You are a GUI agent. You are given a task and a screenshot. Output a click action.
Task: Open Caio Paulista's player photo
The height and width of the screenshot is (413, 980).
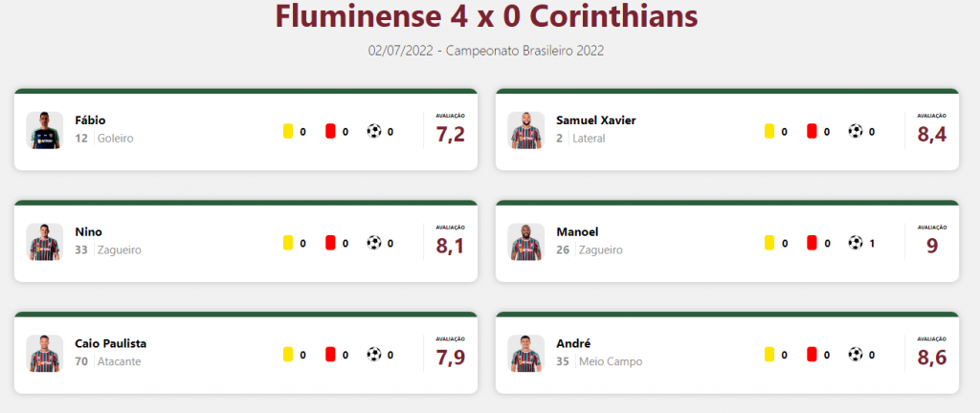point(44,354)
